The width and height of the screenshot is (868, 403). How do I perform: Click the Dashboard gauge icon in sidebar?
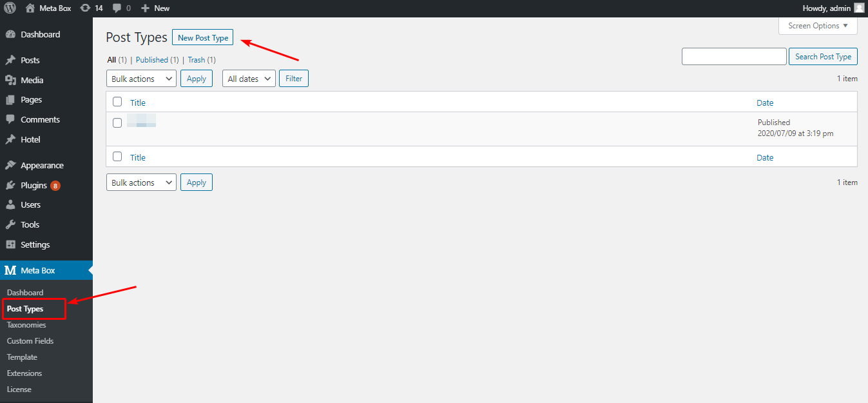[x=10, y=34]
